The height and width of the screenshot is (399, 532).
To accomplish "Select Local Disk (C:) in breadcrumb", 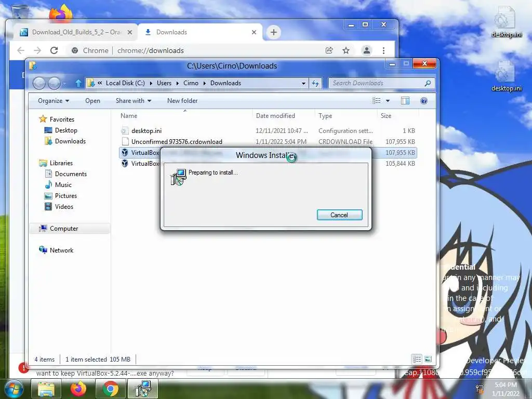I will (x=125, y=83).
